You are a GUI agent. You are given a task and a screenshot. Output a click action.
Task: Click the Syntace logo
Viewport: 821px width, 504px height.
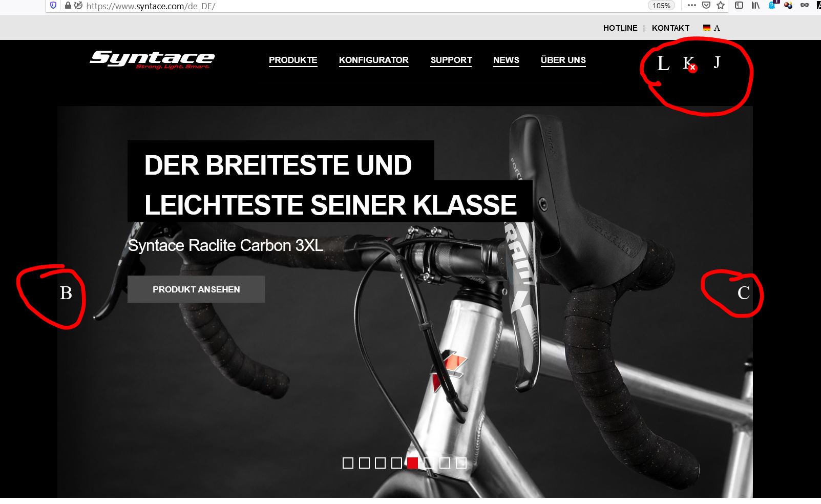point(152,60)
